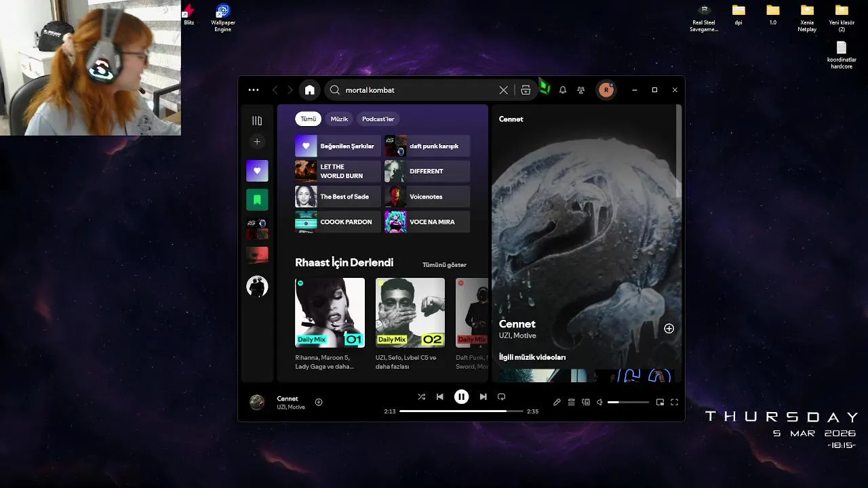868x488 pixels.
Task: Click 'UZI, Sefo, Lvbel C5' description
Action: (x=406, y=362)
